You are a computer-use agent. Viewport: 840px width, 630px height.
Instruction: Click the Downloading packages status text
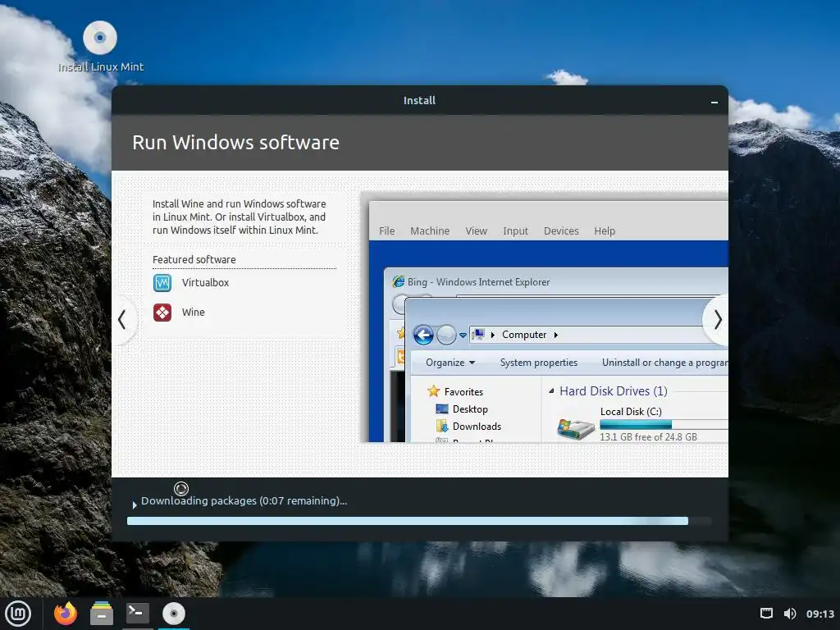pos(244,501)
